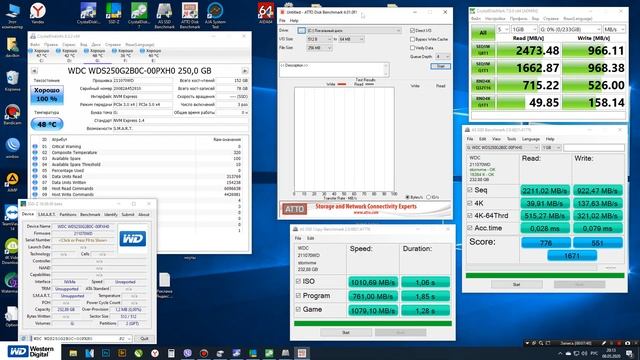
Task: Click the Start button in ATTO
Action: click(x=440, y=66)
